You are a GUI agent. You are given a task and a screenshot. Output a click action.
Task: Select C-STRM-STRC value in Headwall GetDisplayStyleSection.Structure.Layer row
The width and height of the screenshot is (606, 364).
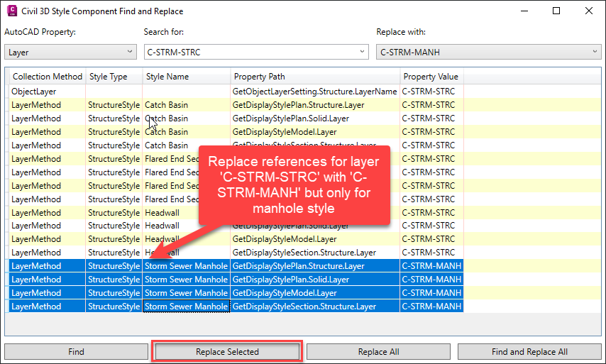[x=431, y=253]
